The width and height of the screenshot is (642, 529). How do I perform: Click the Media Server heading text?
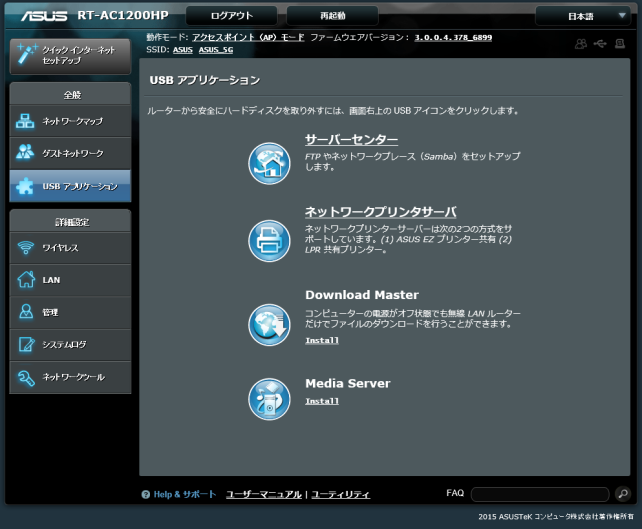348,383
